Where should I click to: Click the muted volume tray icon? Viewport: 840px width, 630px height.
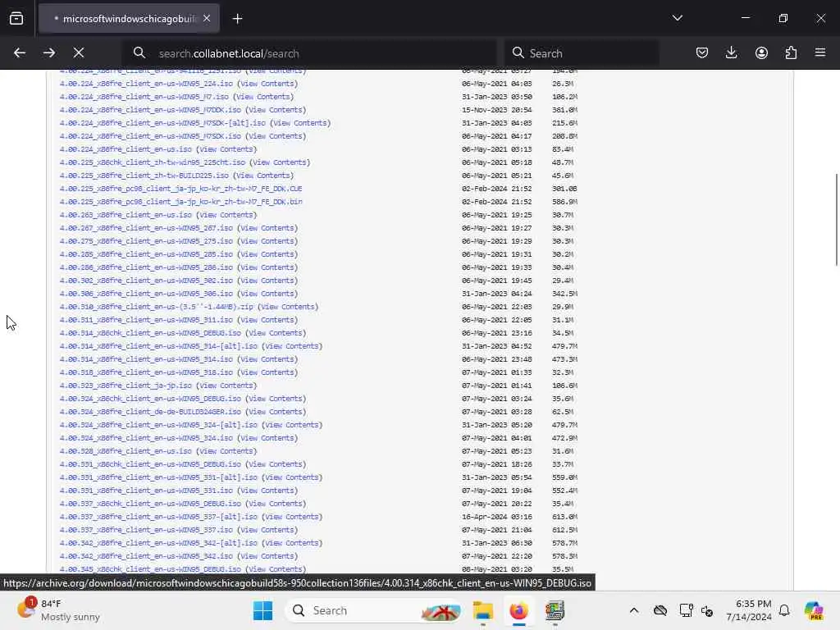coord(707,610)
